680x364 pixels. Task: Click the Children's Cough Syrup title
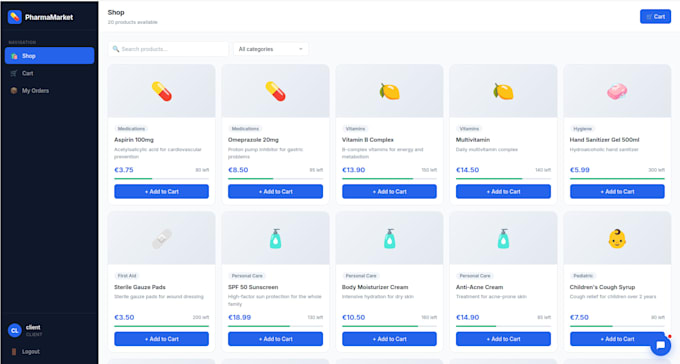(x=602, y=287)
